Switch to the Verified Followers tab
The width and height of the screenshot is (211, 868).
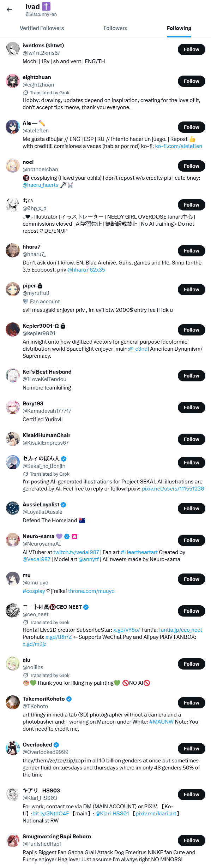pyautogui.click(x=42, y=28)
